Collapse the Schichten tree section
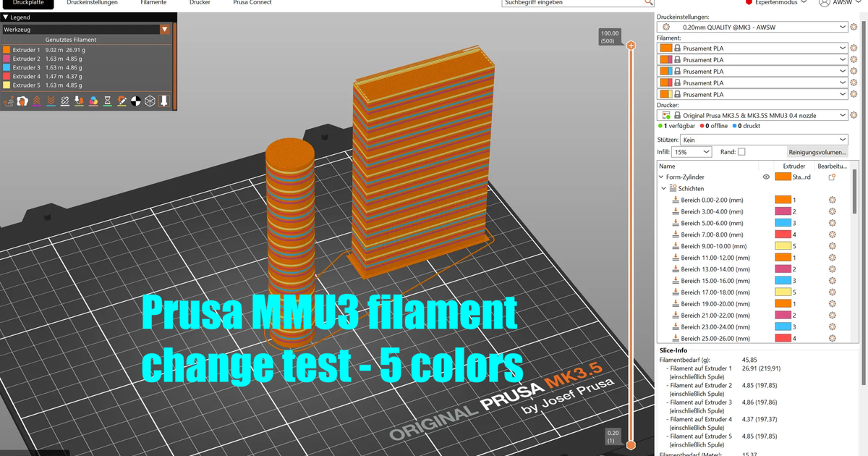The height and width of the screenshot is (456, 868). click(x=664, y=188)
